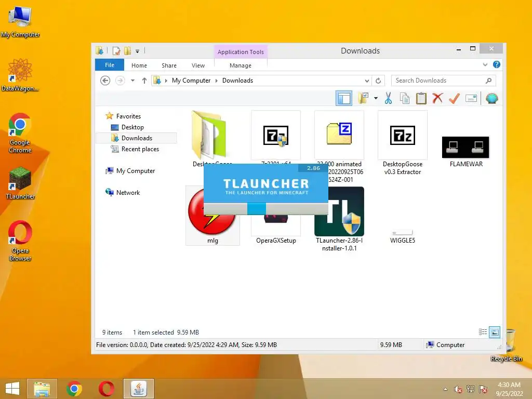The width and height of the screenshot is (532, 399).
Task: Open the TLauncher desktop shortcut
Action: click(20, 183)
